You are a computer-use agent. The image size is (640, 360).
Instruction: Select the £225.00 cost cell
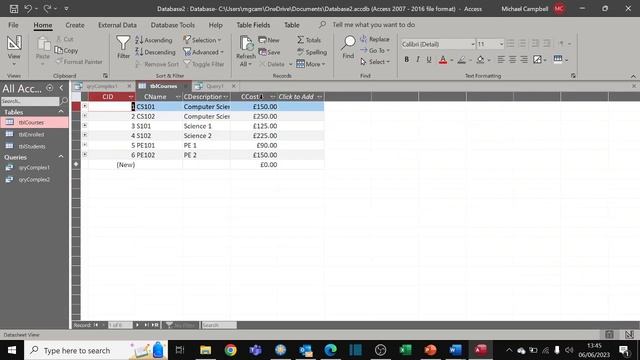[254, 136]
